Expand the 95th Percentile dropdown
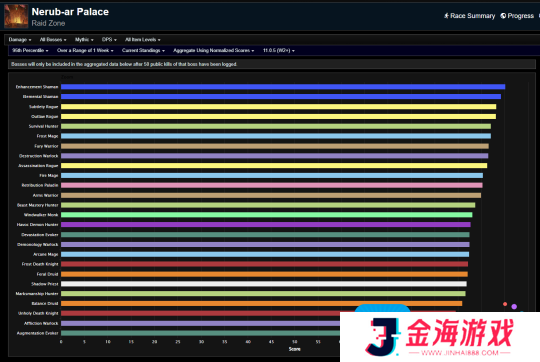 (30, 50)
